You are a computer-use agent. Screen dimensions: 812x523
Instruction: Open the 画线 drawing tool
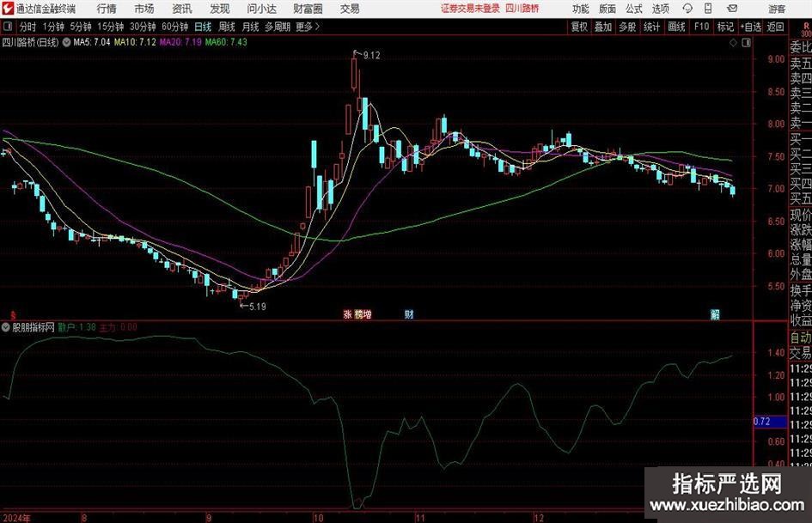676,27
